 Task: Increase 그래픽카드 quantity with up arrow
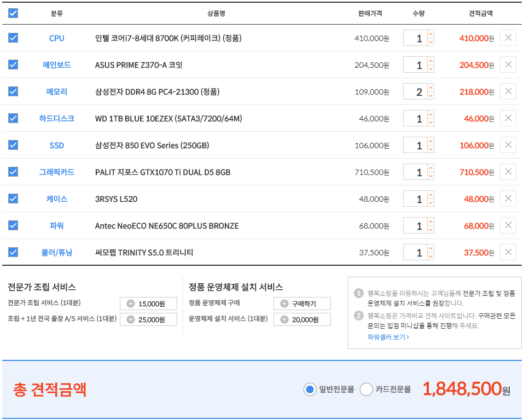pyautogui.click(x=431, y=168)
